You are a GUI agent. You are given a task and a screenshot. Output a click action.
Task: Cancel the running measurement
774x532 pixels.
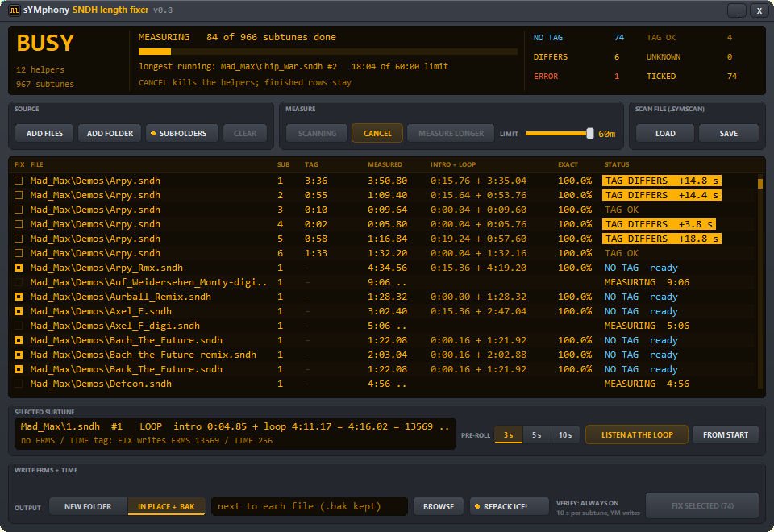377,133
